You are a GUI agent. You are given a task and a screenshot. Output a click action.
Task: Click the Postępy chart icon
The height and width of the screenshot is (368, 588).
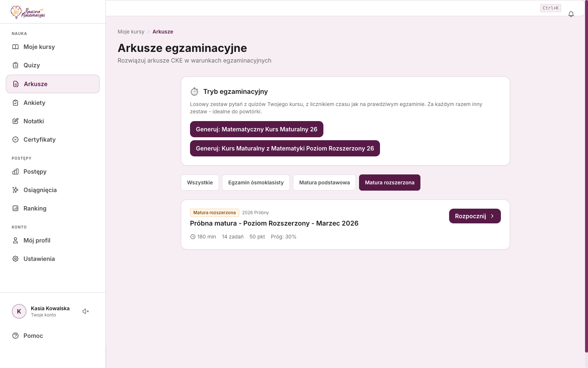tap(15, 171)
